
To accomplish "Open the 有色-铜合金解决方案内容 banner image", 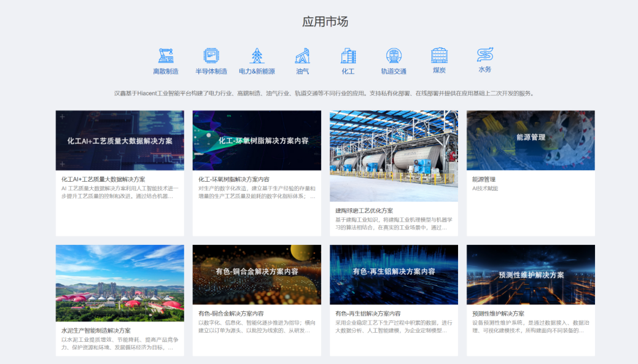I will [x=257, y=274].
